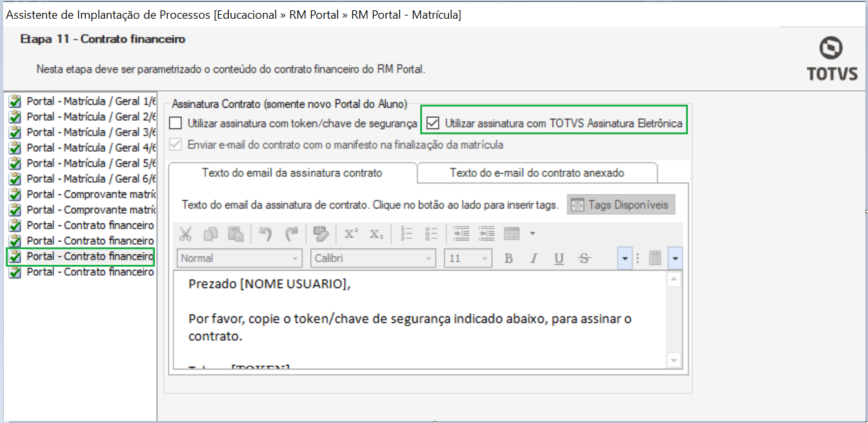Click the Geral 1/6 step check icon

click(x=15, y=101)
